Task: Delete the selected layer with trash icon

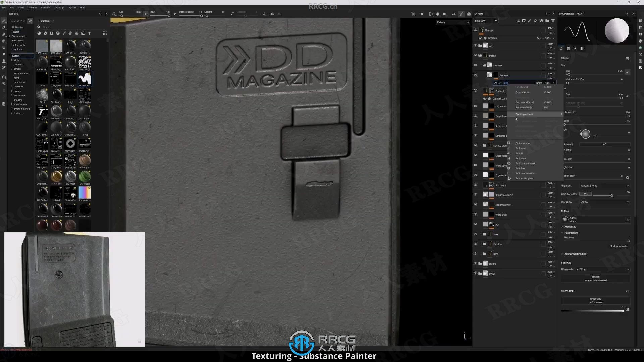Action: (x=553, y=21)
